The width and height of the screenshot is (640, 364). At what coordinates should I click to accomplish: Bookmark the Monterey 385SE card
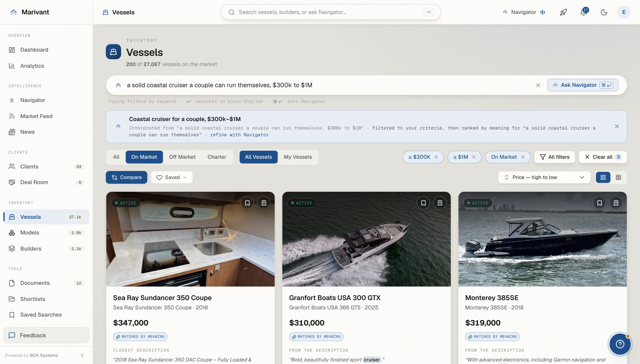click(x=600, y=203)
